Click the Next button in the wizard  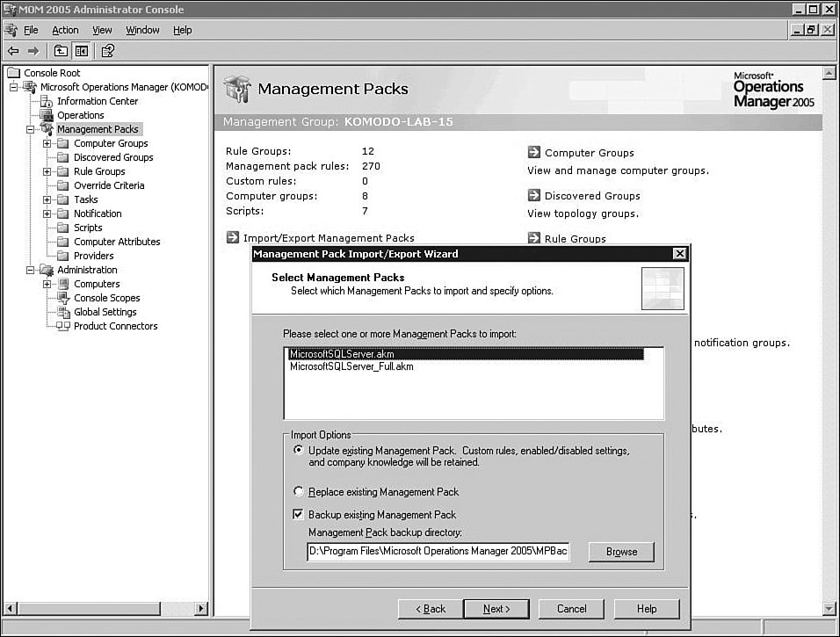496,609
